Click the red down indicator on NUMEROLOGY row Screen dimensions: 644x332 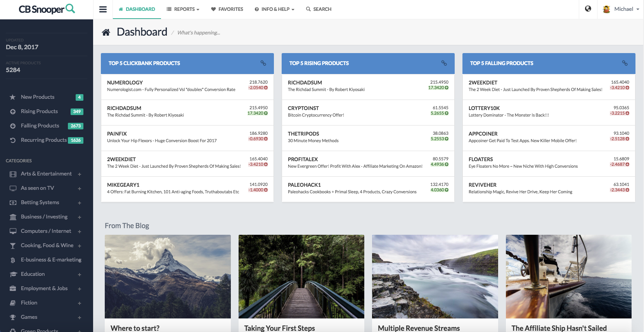click(x=266, y=88)
